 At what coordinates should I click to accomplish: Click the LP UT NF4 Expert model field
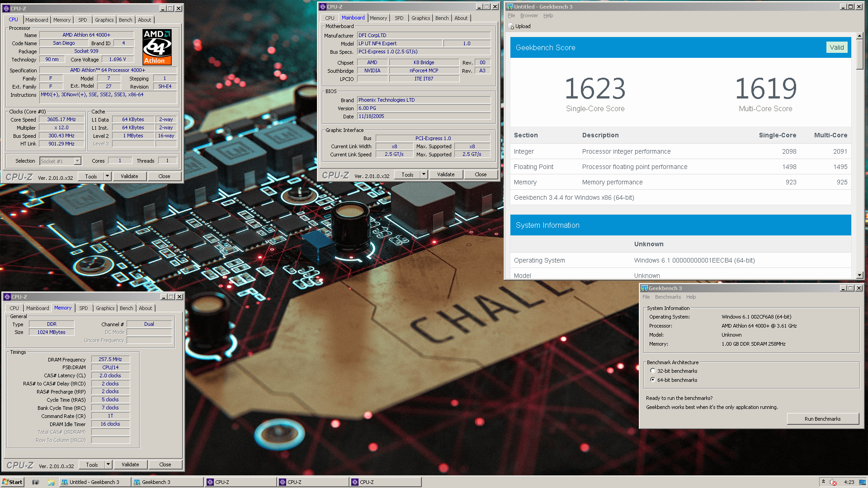click(x=400, y=43)
